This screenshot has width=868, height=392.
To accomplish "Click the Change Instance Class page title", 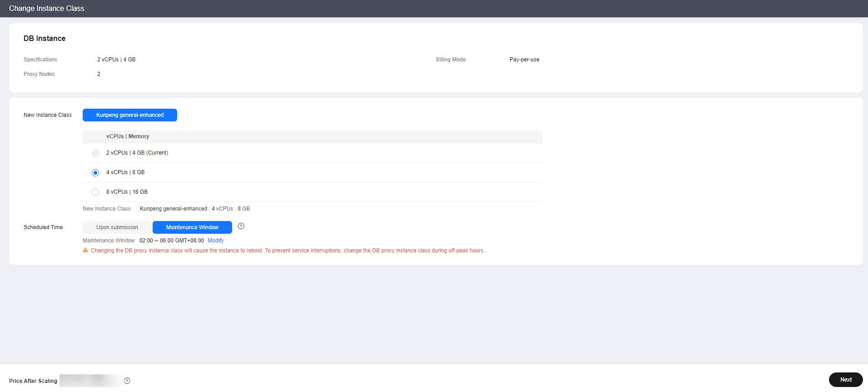I will (47, 9).
